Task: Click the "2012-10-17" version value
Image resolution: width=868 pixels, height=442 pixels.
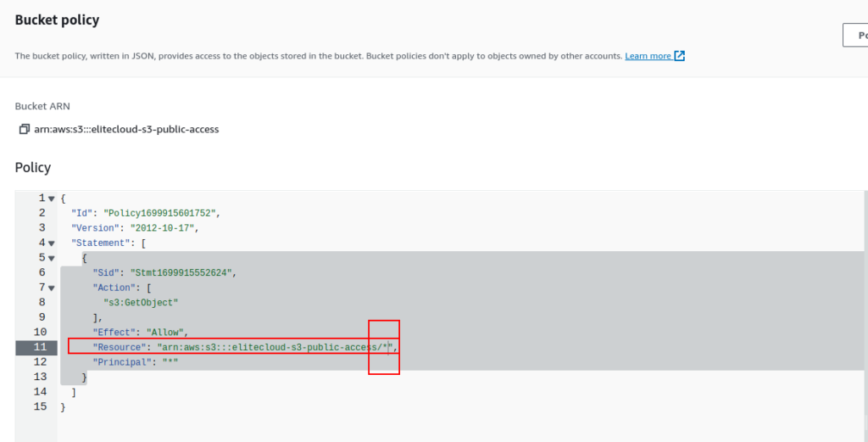Action: (x=164, y=227)
